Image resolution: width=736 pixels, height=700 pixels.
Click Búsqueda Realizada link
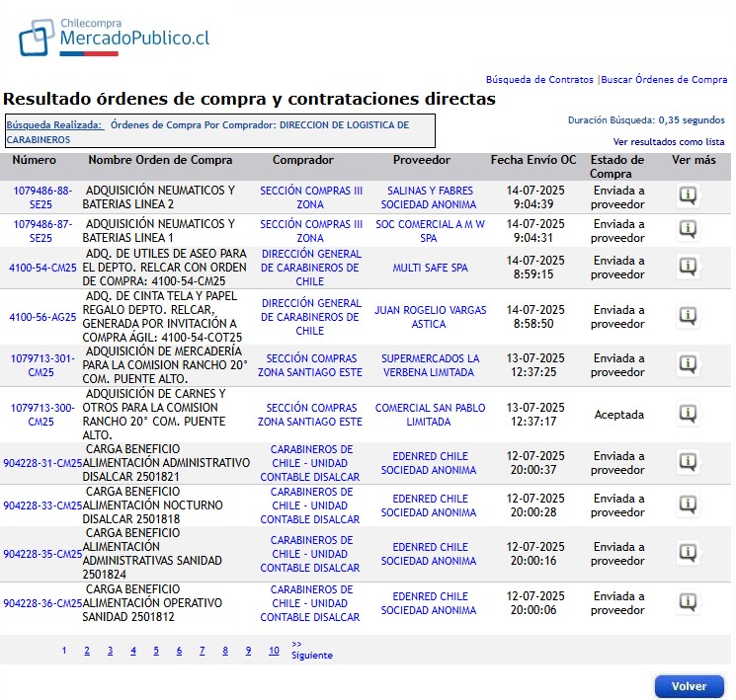coord(55,124)
